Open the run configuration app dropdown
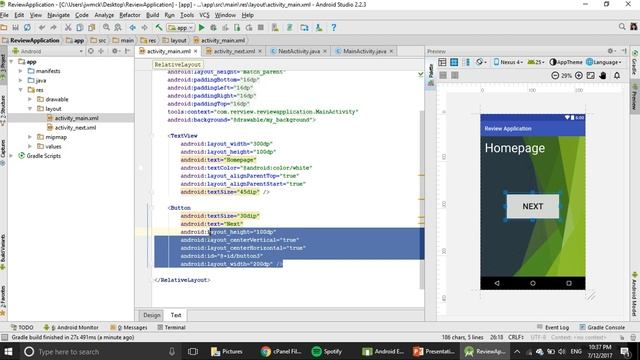Image resolution: width=640 pixels, height=360 pixels. [x=181, y=28]
